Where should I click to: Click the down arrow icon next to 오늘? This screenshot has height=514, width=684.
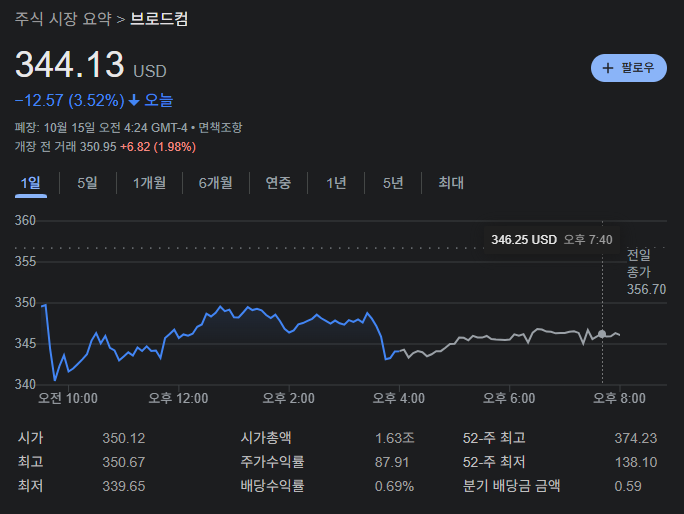pyautogui.click(x=134, y=101)
